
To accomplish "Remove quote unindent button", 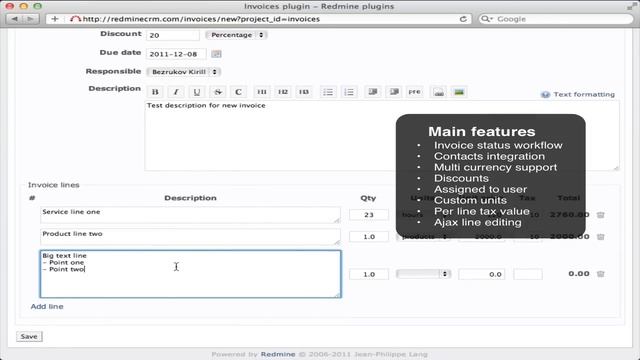I will [x=394, y=92].
